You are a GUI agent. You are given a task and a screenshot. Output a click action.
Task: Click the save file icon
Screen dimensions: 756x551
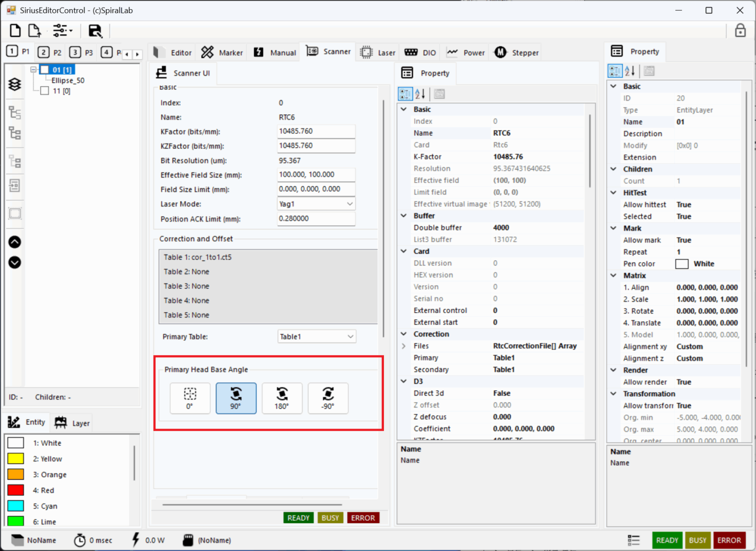[95, 31]
